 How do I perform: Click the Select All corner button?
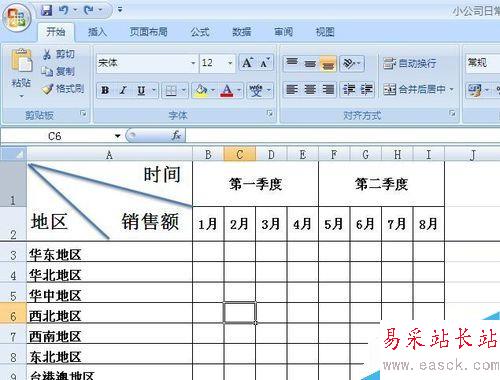[x=13, y=154]
